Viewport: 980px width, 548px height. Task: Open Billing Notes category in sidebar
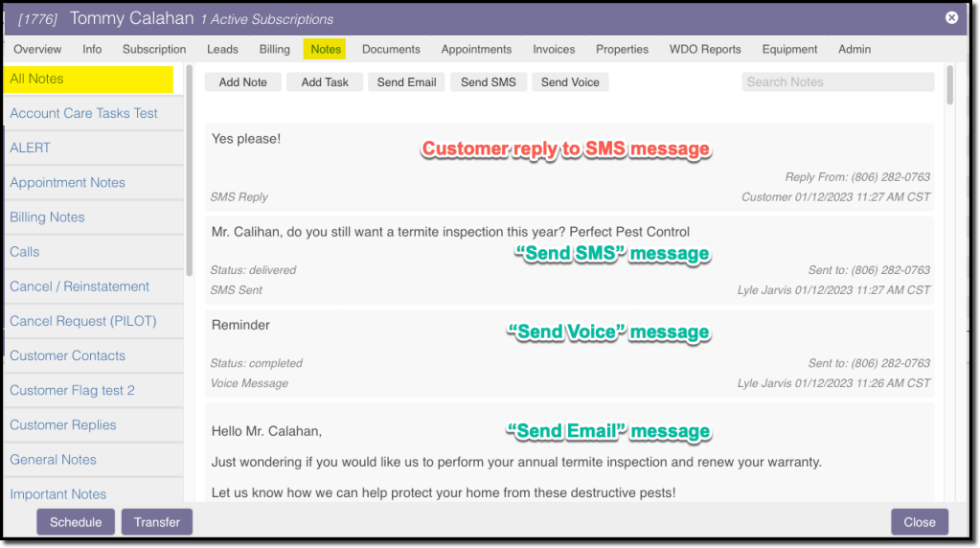pyautogui.click(x=47, y=217)
